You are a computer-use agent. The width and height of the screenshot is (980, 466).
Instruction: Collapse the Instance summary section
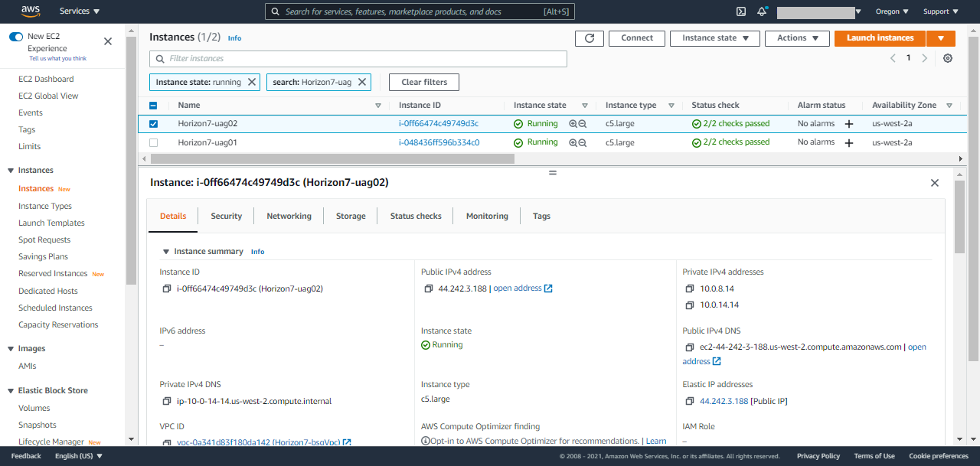166,251
